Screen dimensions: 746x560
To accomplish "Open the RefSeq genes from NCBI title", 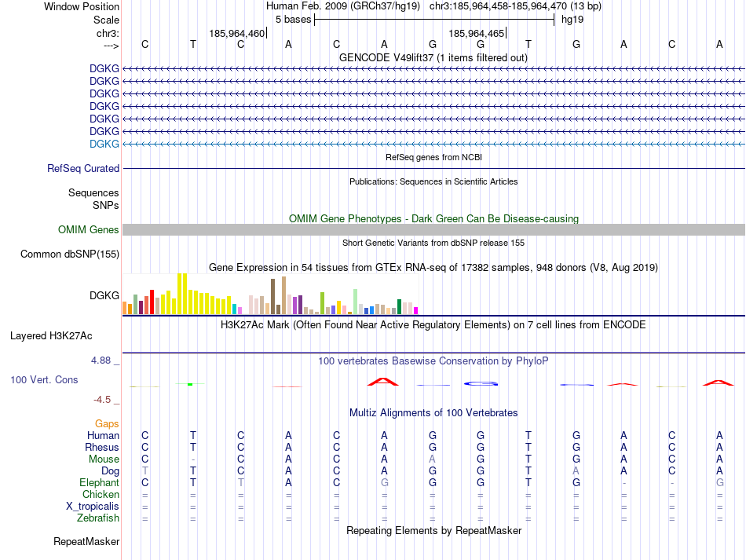I will coord(433,157).
